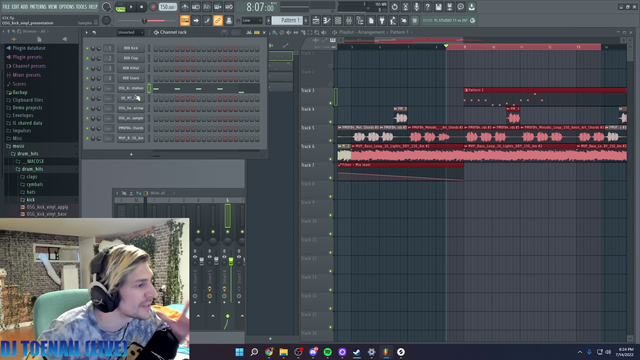The width and height of the screenshot is (640, 360).
Task: Toggle the orange step edit mode icon
Action: 185,20
